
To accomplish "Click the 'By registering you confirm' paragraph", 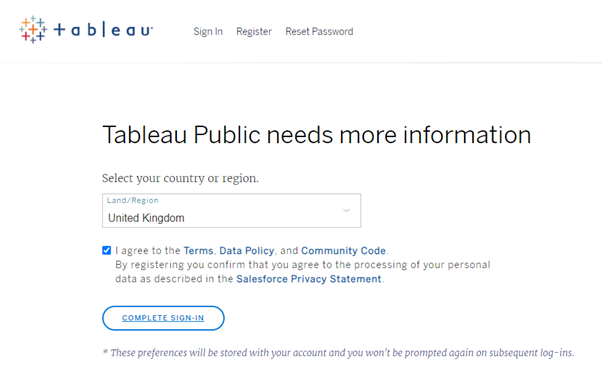I will [x=303, y=272].
